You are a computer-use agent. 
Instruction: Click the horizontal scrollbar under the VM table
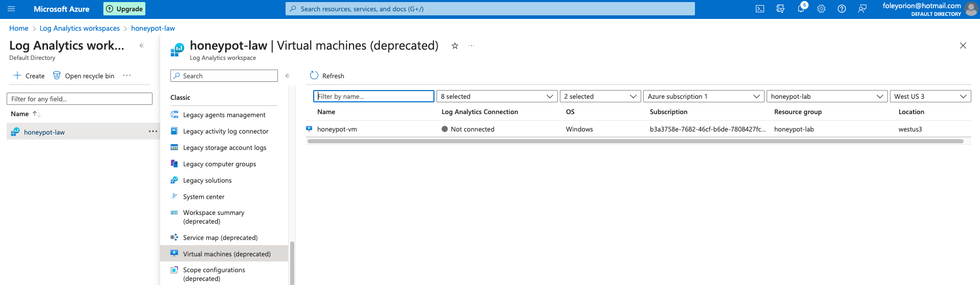point(635,141)
